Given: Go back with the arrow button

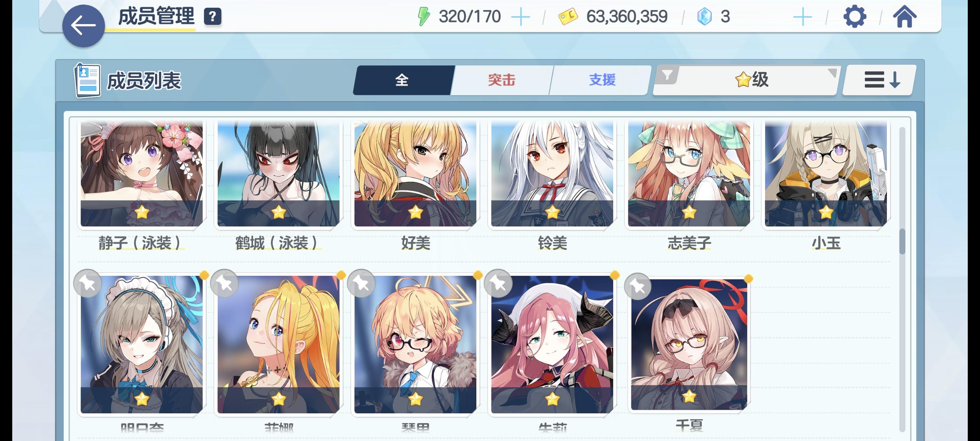Looking at the screenshot, I should (x=83, y=26).
